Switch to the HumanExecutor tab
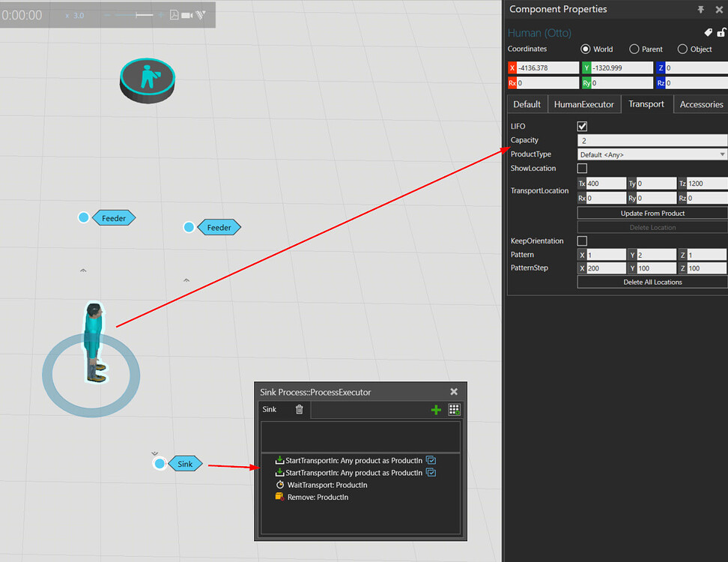This screenshot has width=728, height=562. tap(583, 104)
